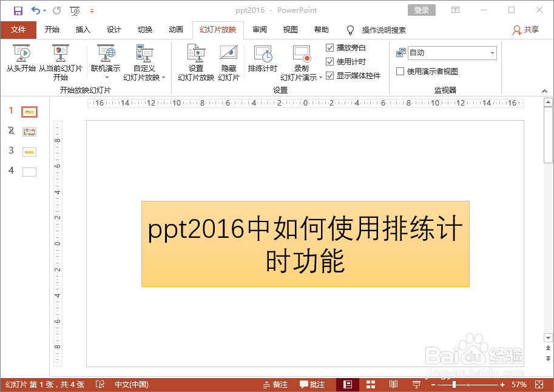
Task: Select slide 3 thumbnail
Action: [29, 152]
